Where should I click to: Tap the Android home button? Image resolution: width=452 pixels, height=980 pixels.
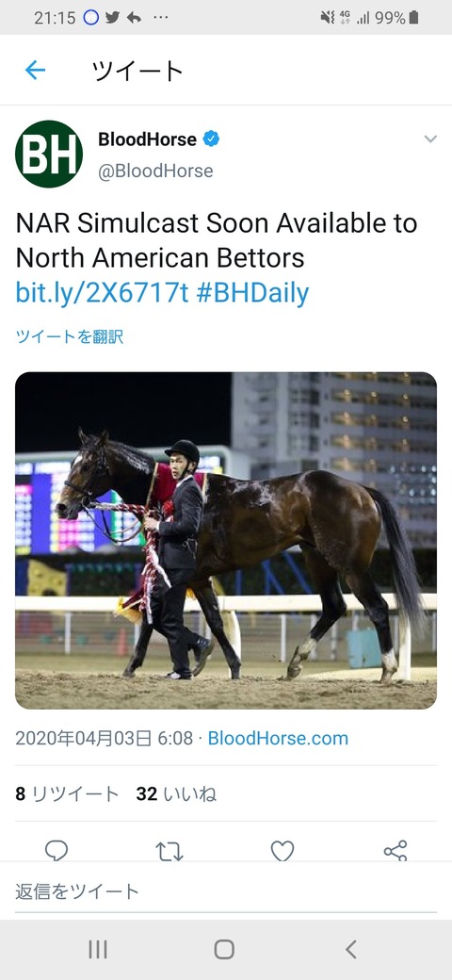pos(224,950)
